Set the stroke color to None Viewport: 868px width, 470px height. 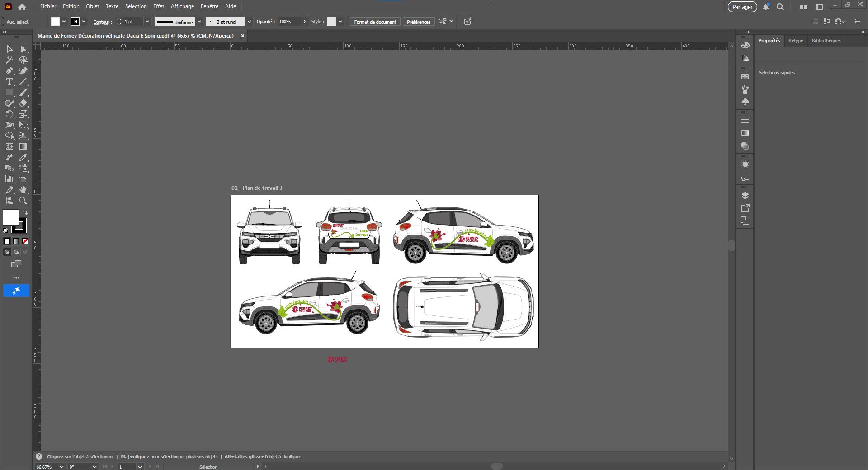25,242
